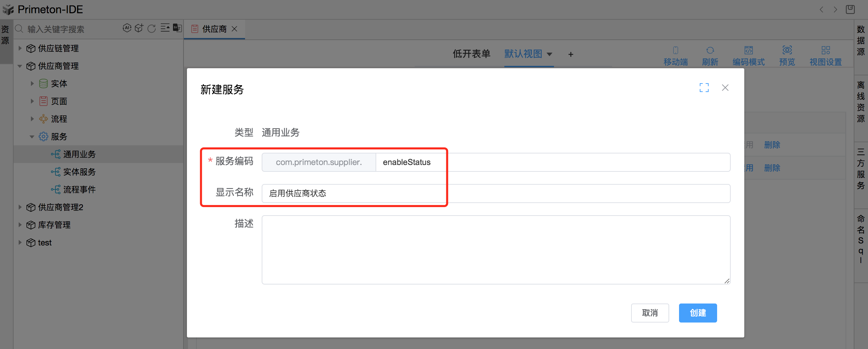Expand the fullscreen toggle in 新建服务 dialog
This screenshot has height=349, width=868.
[x=705, y=88]
